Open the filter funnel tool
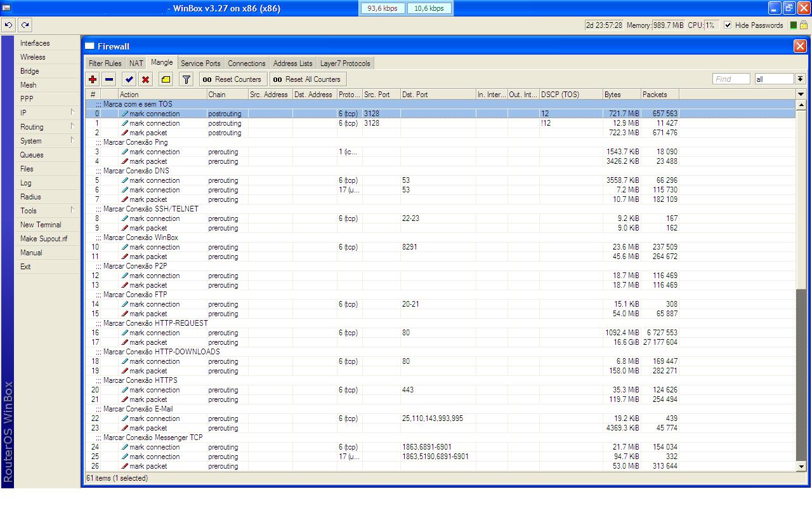Screen dimensions: 812x508 click(186, 79)
